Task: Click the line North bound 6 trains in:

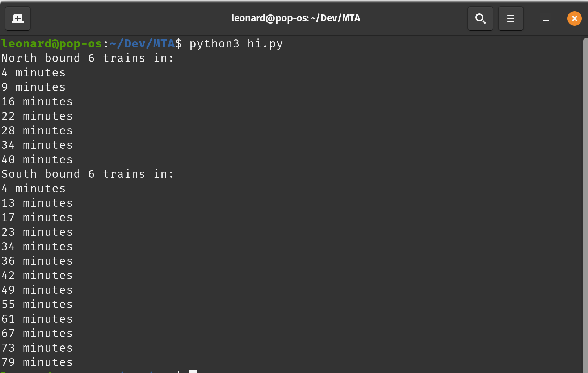Action: [x=88, y=58]
